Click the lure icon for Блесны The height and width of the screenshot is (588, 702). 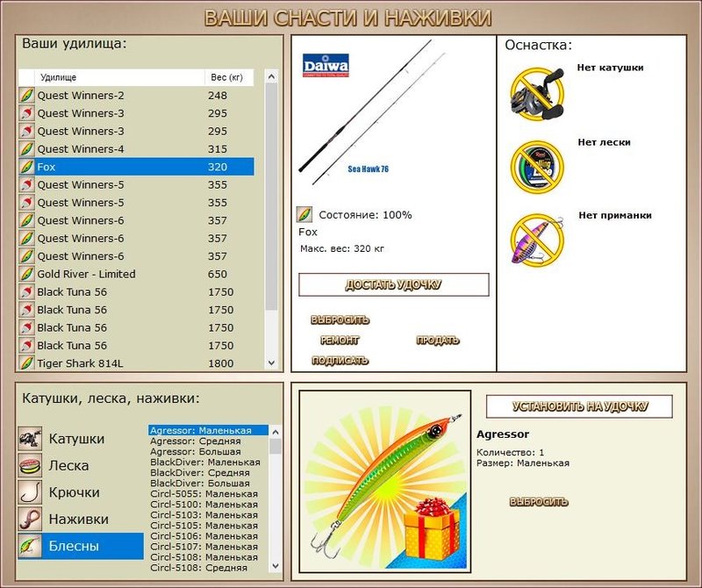click(x=30, y=546)
